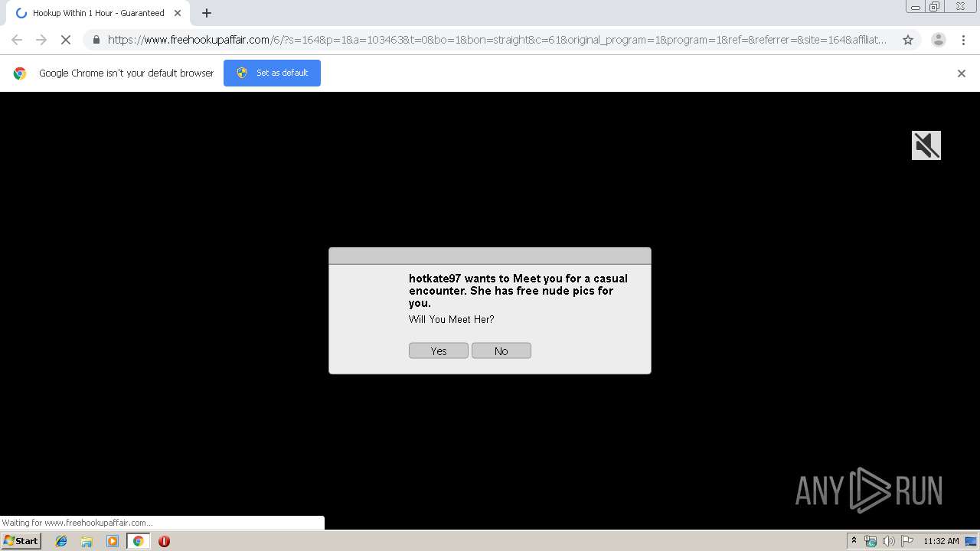Viewport: 980px width, 551px height.
Task: Click the Chrome logo in infobar
Action: click(20, 73)
